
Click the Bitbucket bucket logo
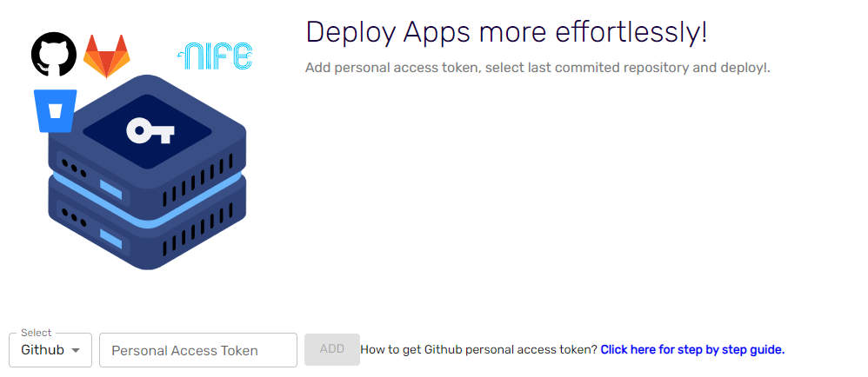tap(55, 110)
